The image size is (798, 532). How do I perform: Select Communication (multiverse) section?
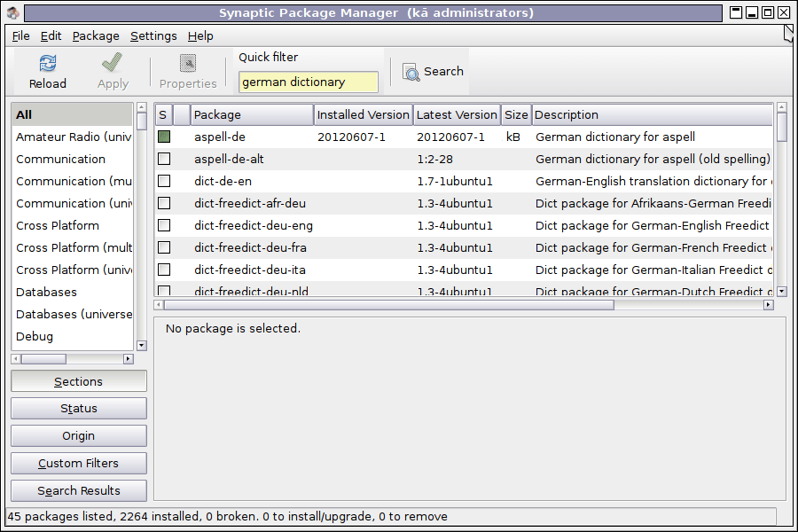(x=73, y=181)
